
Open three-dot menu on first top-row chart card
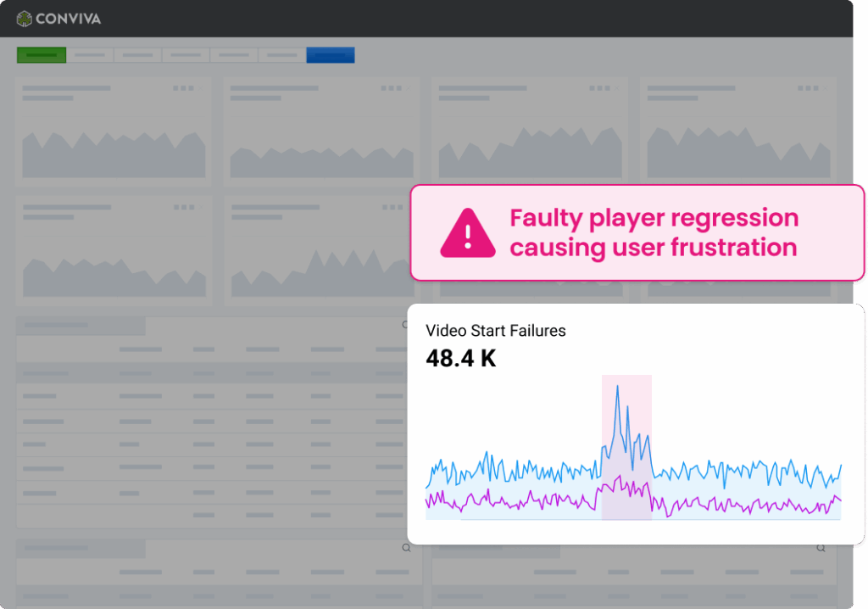point(183,88)
